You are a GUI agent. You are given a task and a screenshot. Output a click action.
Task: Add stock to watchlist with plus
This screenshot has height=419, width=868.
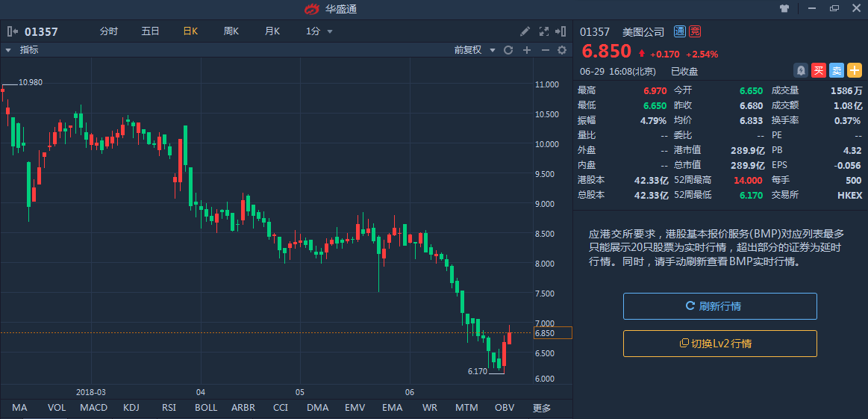(855, 71)
